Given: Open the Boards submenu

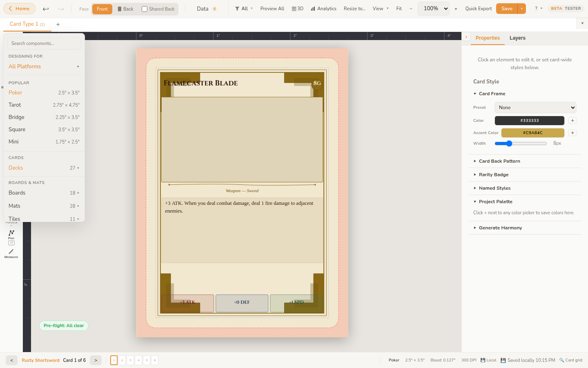Looking at the screenshot, I should 44,193.
